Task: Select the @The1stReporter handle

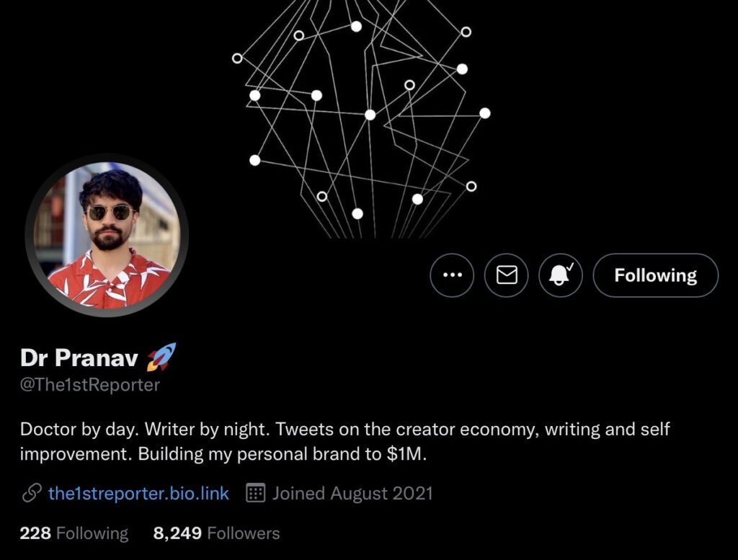Action: point(90,385)
